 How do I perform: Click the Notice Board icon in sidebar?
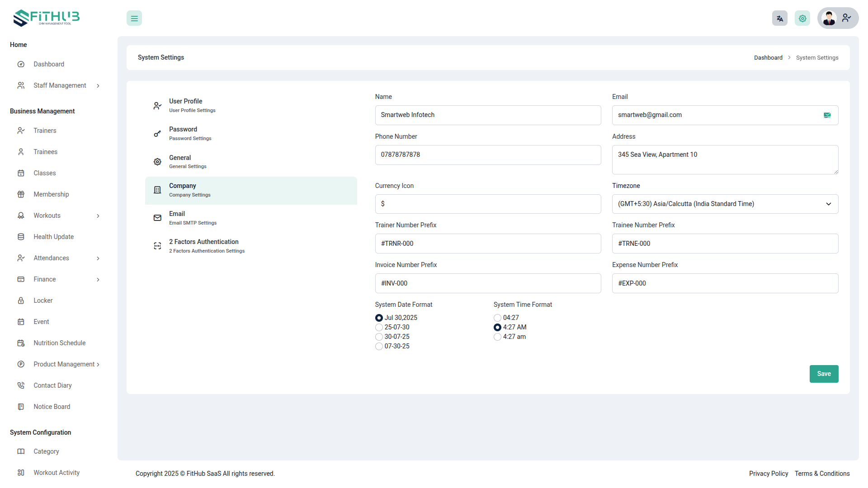pyautogui.click(x=21, y=407)
